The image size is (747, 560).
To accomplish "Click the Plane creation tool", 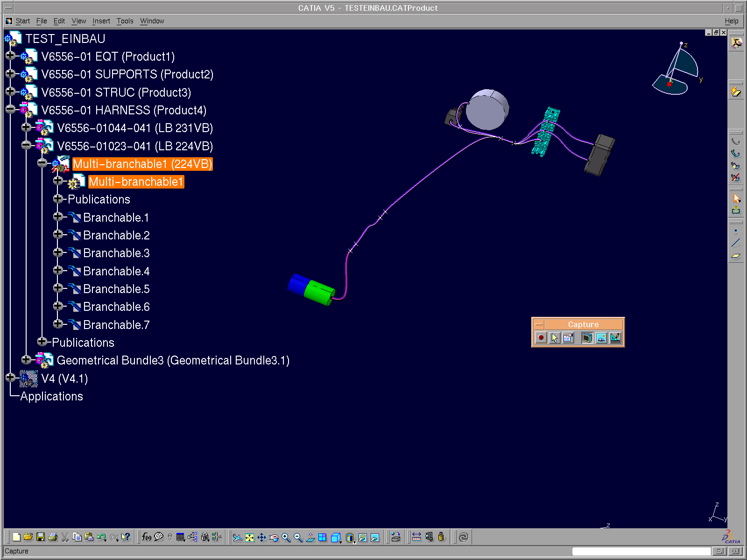I will (736, 255).
